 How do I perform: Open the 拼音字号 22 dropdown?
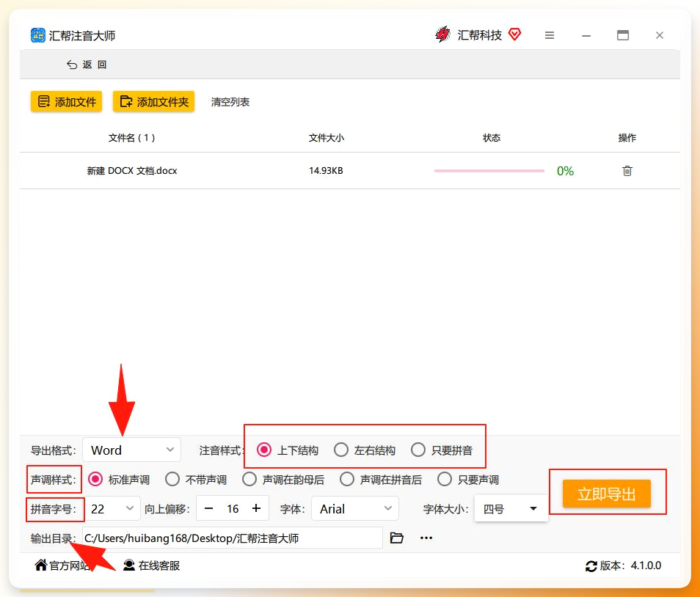point(112,509)
